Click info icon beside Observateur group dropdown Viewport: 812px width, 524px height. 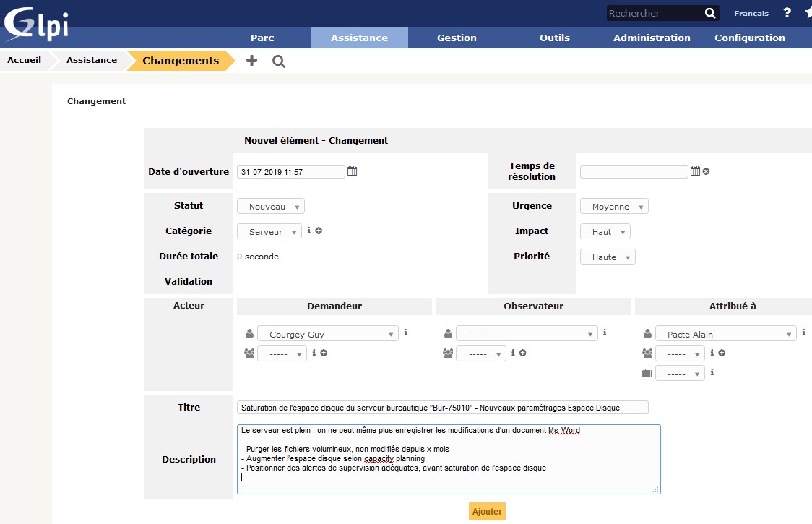click(x=513, y=353)
